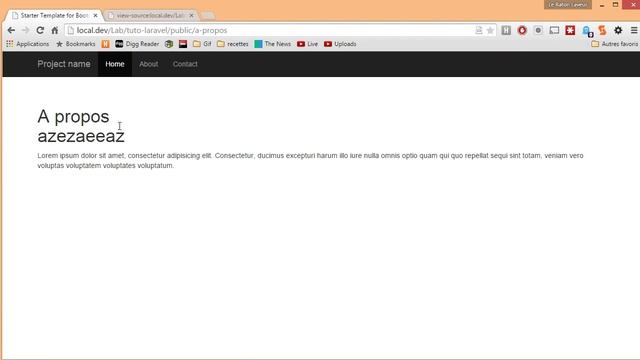This screenshot has width=640, height=360.
Task: Click the Lorem ipsum paragraph
Action: tap(310, 160)
